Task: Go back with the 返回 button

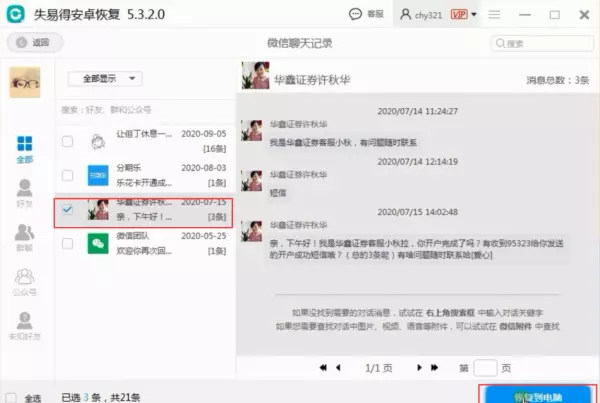Action: (35, 42)
